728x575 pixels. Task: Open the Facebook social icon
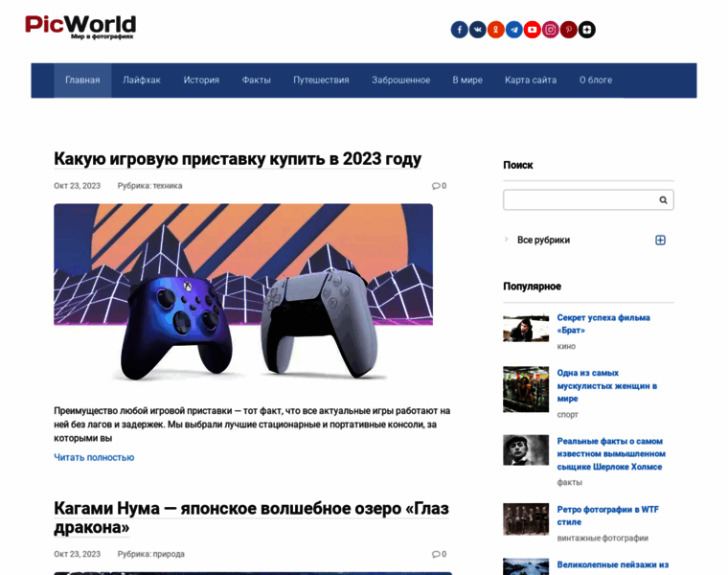coord(459,30)
